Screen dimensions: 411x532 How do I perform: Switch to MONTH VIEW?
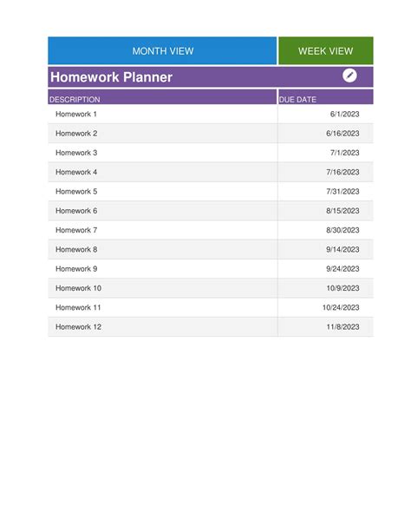[162, 51]
